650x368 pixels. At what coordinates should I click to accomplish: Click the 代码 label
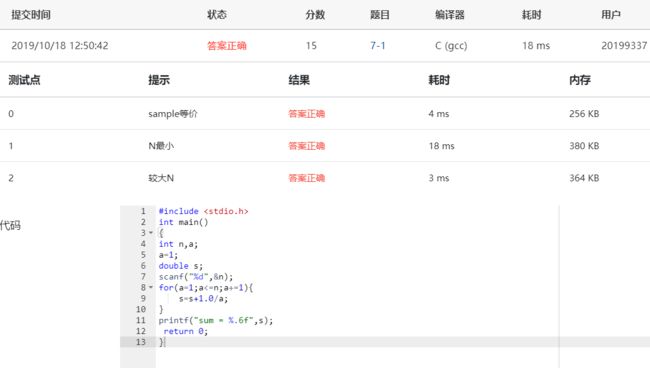coord(10,225)
